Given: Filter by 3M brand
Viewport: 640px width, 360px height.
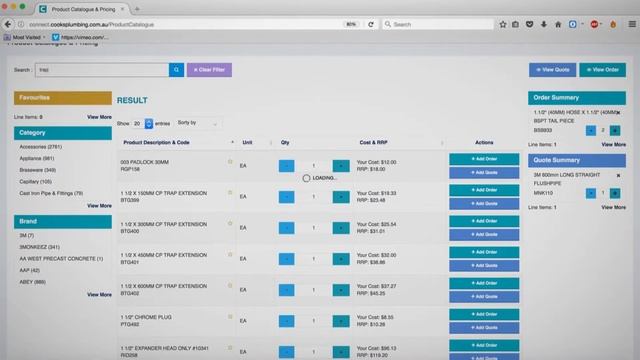Looking at the screenshot, I should point(27,236).
